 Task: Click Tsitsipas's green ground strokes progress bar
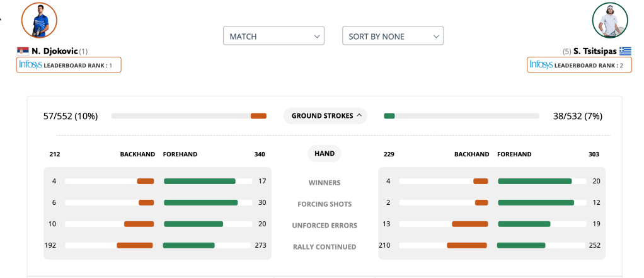point(389,116)
